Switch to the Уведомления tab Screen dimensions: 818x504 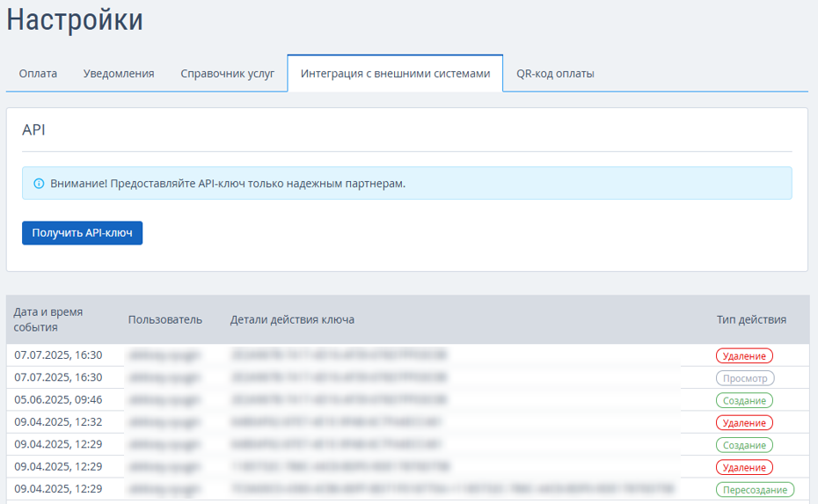(x=119, y=74)
